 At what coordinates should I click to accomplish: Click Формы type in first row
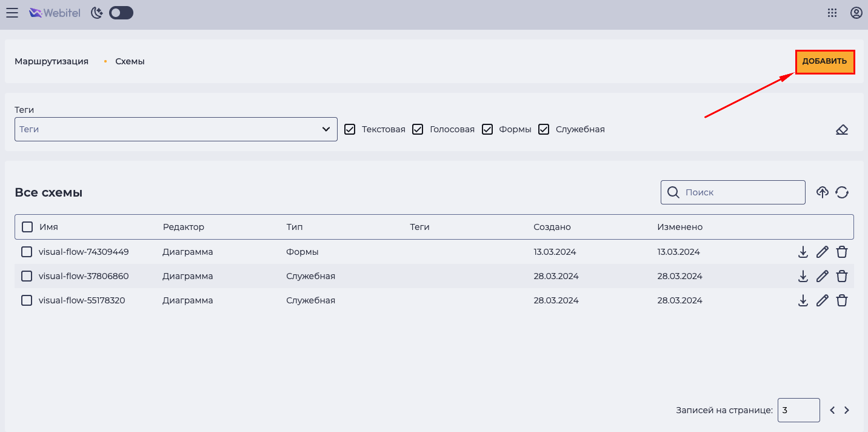(302, 252)
